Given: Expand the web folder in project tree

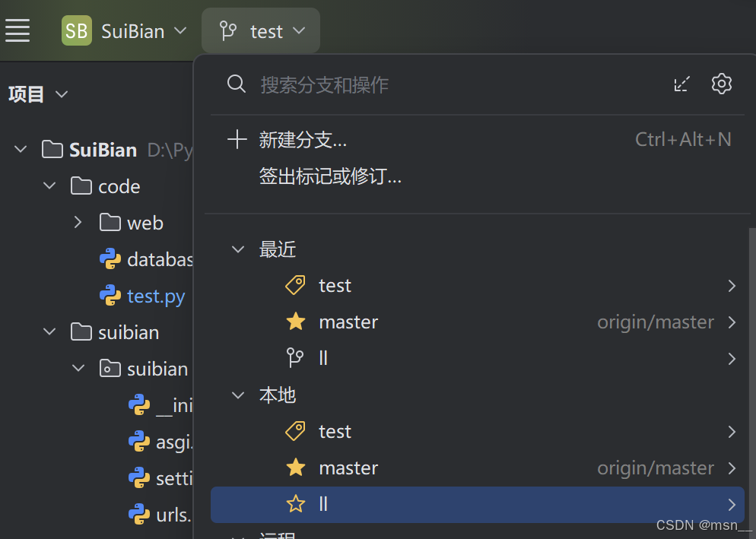Looking at the screenshot, I should (76, 222).
